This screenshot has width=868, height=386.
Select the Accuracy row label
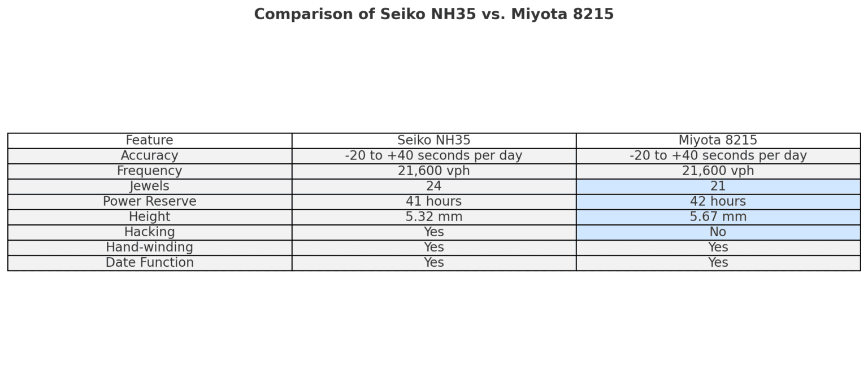click(x=149, y=155)
